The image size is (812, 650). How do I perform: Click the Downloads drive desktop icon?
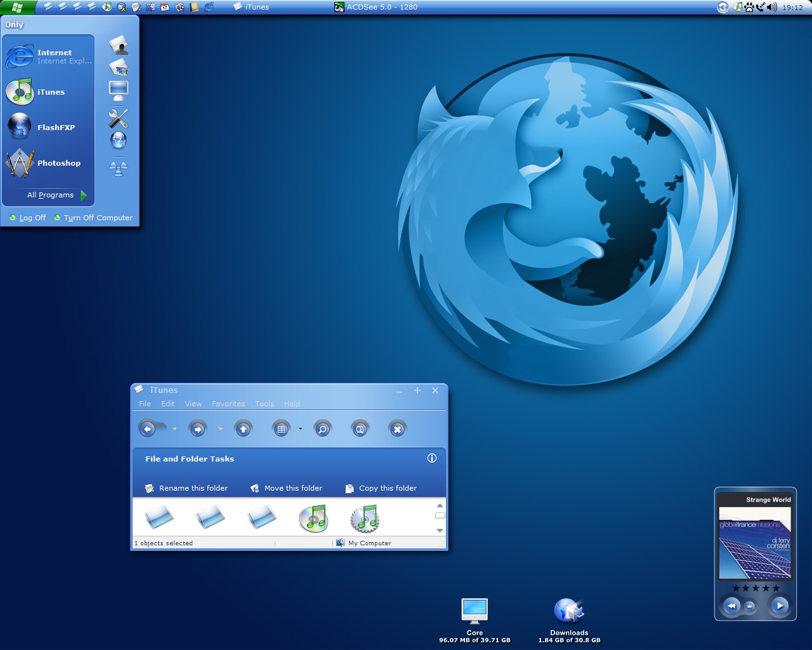point(569,620)
